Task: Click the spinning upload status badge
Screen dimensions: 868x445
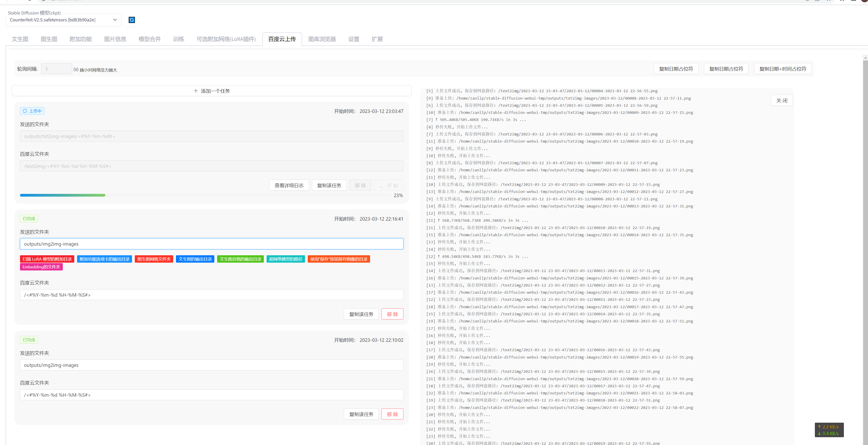Action: [x=32, y=111]
